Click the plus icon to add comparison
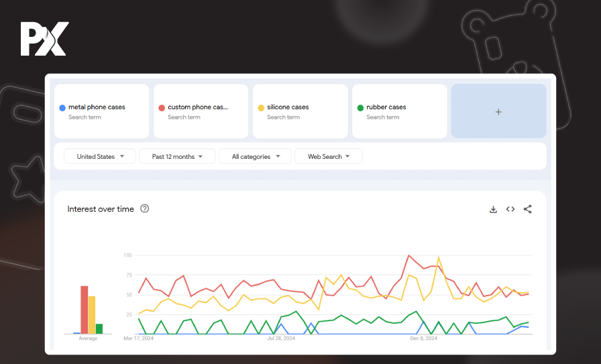 [498, 112]
